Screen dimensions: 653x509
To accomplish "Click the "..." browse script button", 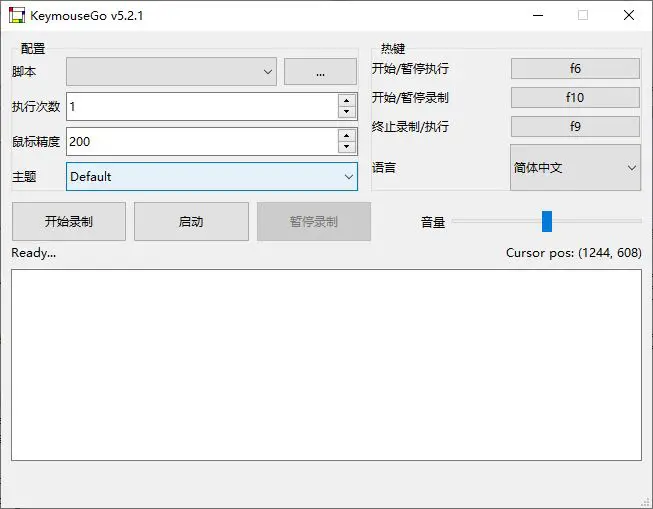I will click(x=320, y=72).
